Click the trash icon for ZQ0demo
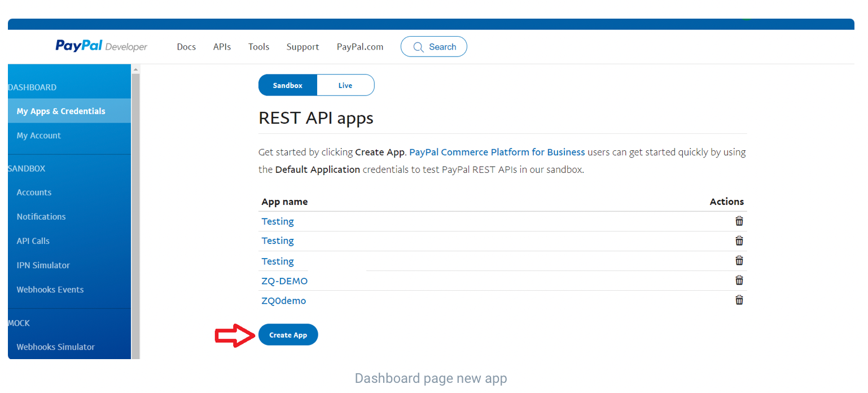The image size is (868, 393). [739, 300]
